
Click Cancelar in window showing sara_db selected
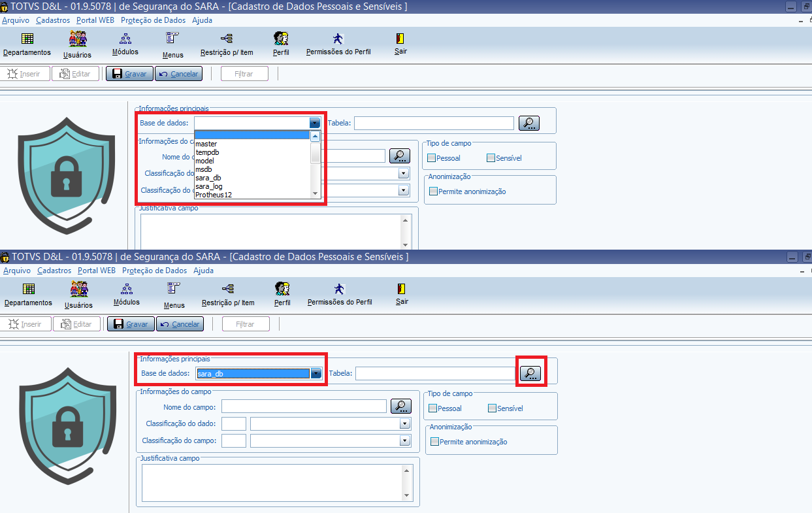(x=180, y=324)
